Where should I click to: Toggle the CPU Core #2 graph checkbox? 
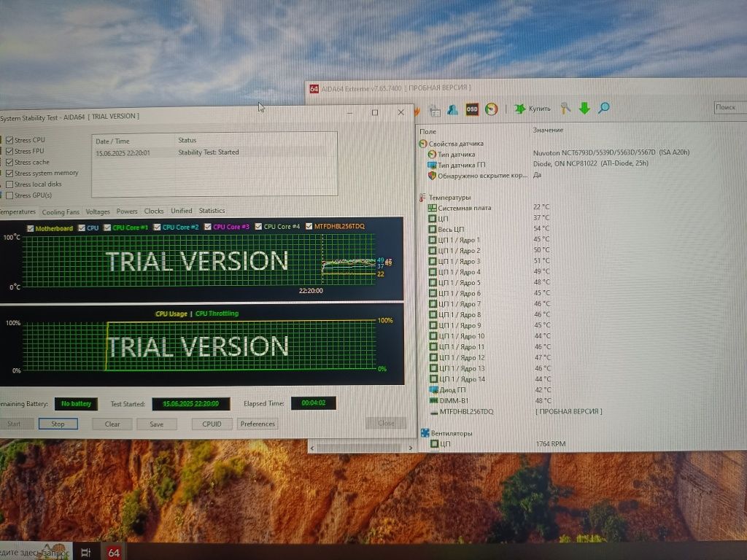pyautogui.click(x=158, y=227)
